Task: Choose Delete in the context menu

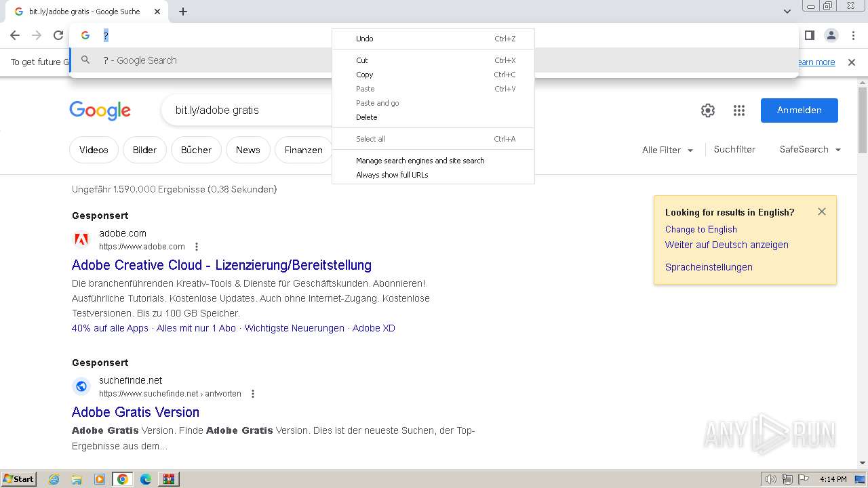Action: coord(433,117)
